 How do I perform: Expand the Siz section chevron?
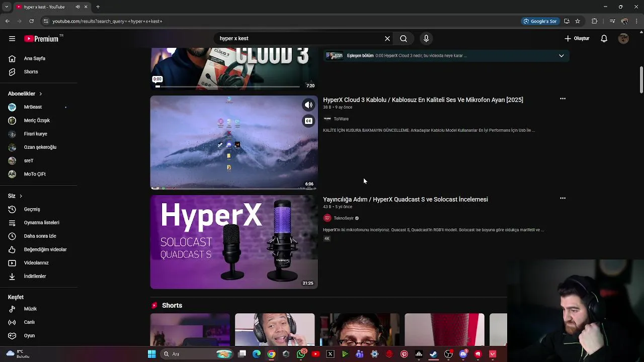(x=21, y=196)
